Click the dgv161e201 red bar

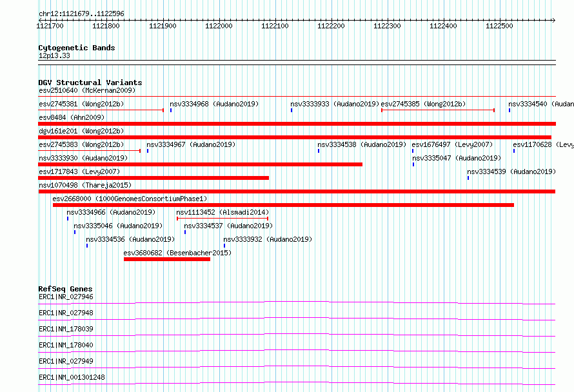pos(295,137)
